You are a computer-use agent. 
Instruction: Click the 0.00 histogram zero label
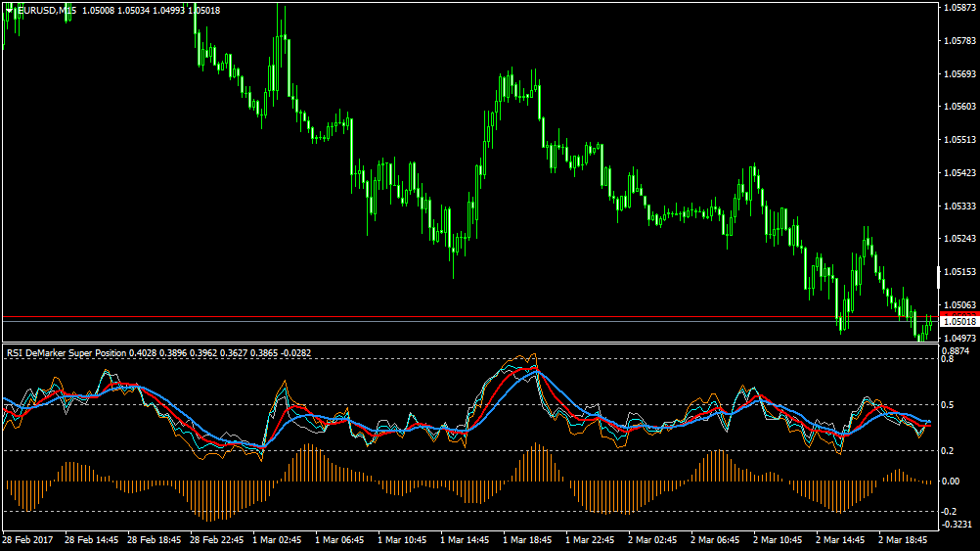click(x=951, y=481)
